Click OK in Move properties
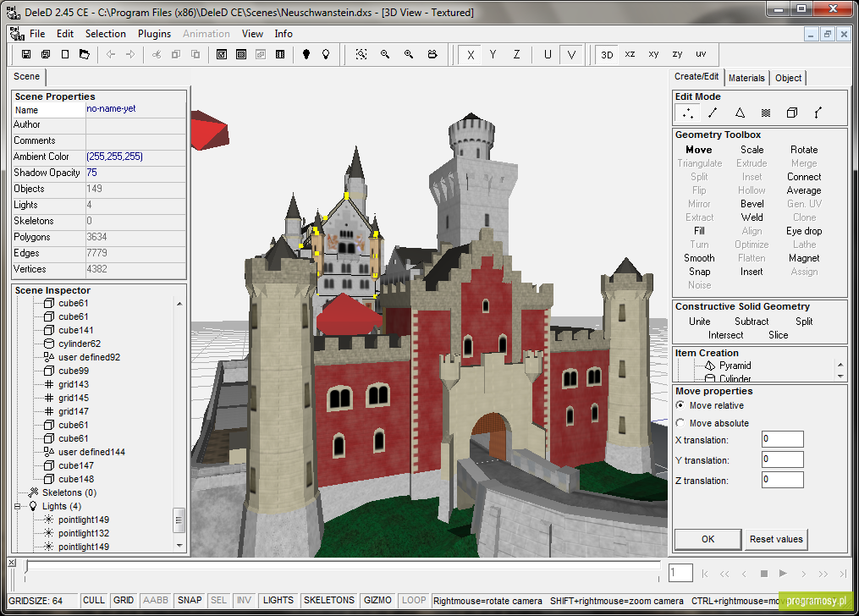The height and width of the screenshot is (616, 859). 708,539
